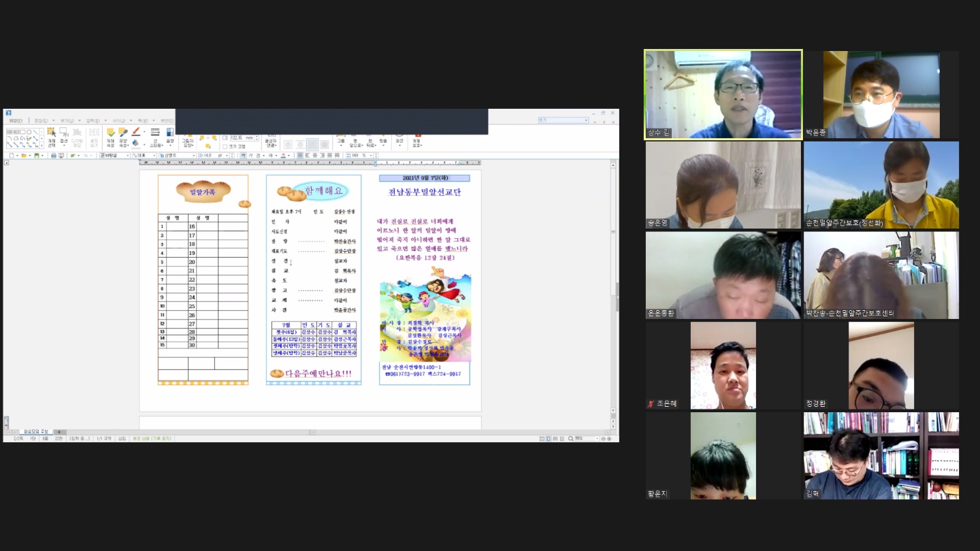Click the 전남동부밀알선교단 title text
The height and width of the screenshot is (551, 980).
pos(425,193)
